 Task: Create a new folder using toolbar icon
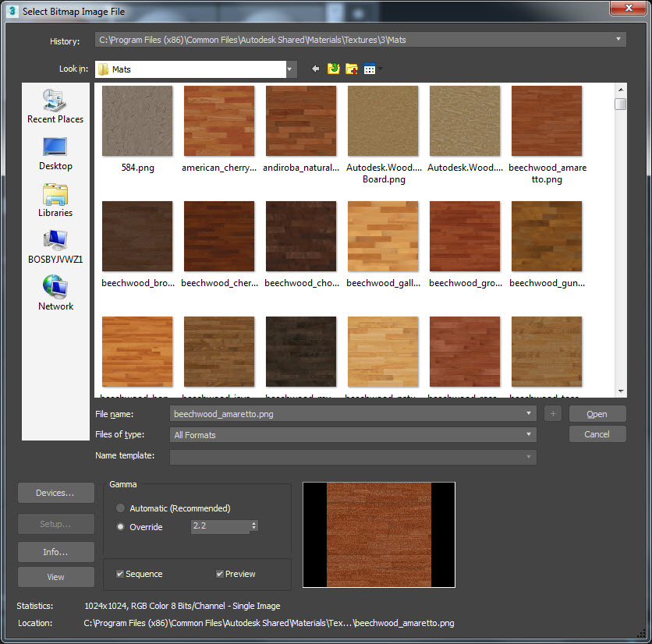(x=352, y=69)
